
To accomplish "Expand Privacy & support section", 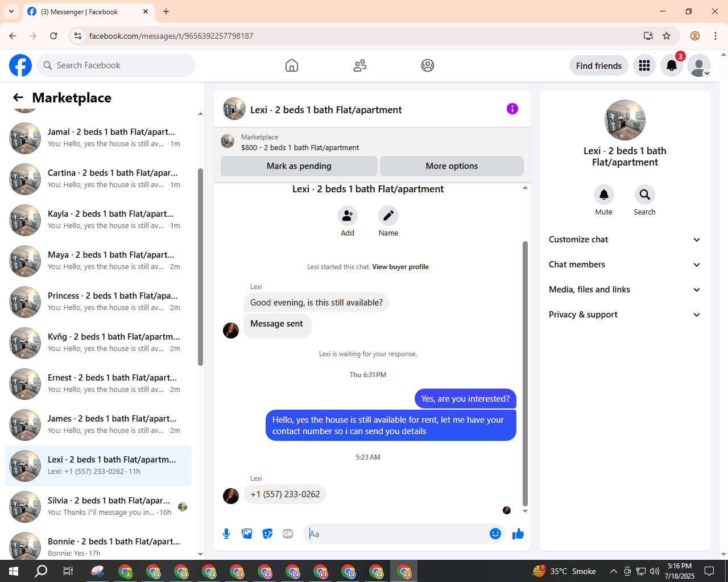I will 624,315.
